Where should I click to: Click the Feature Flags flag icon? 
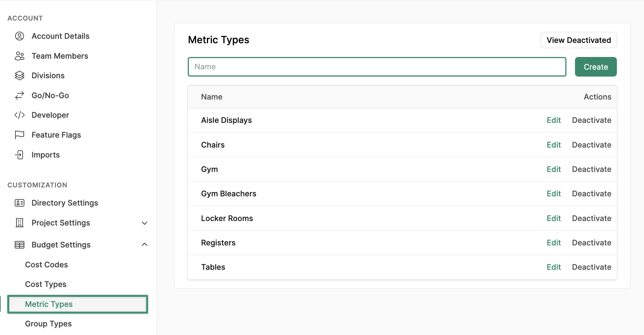(x=20, y=135)
